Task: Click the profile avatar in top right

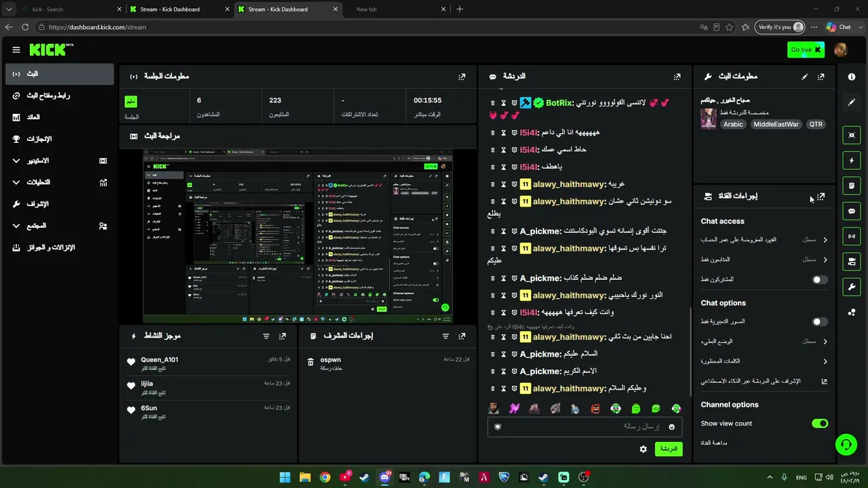Action: (840, 49)
